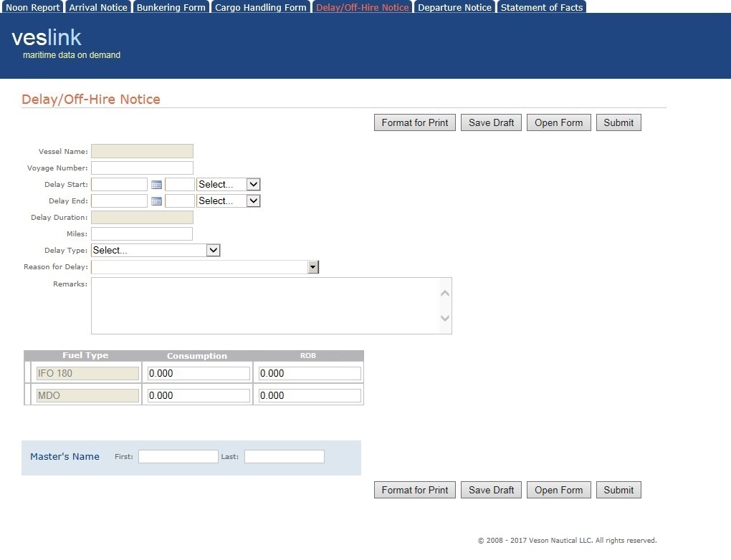Click the Open Form button
Screen dimensions: 731x560
[x=558, y=122]
